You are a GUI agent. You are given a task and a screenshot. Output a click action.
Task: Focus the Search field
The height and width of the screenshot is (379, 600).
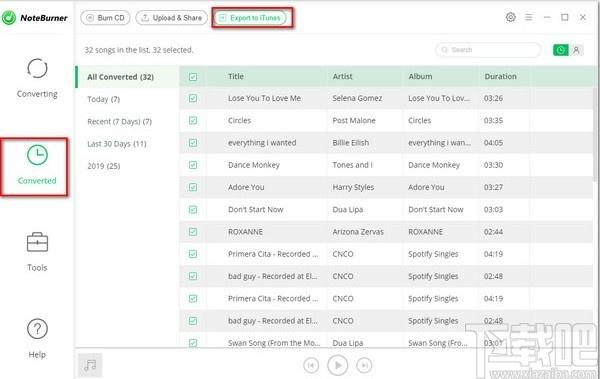pyautogui.click(x=488, y=50)
